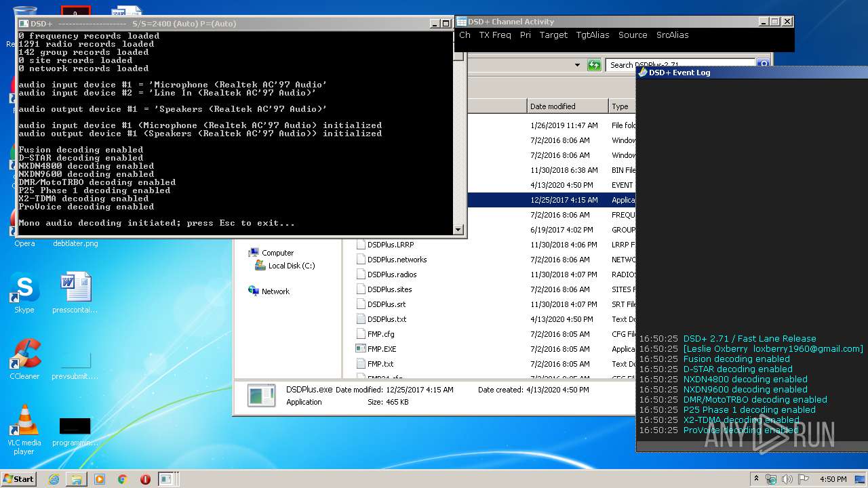Viewport: 868px width, 488px height.
Task: Sort Explorer files by Type column
Action: pyautogui.click(x=622, y=106)
